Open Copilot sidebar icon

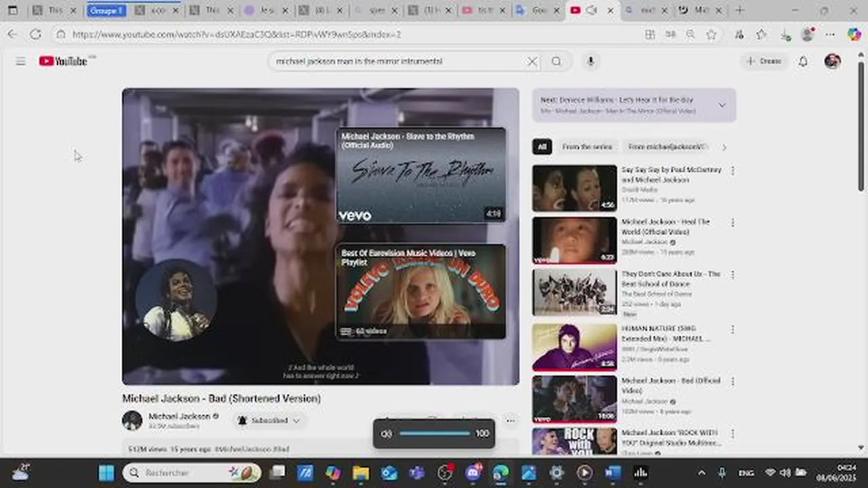854,34
